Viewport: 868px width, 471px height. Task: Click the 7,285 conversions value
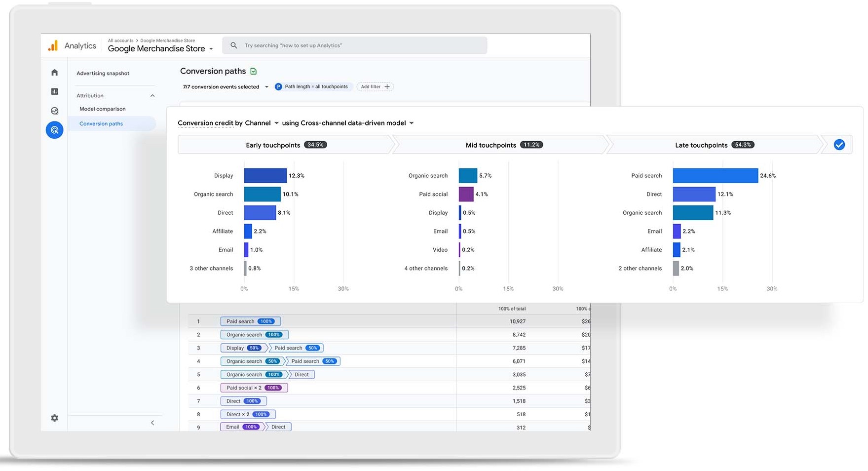(519, 348)
